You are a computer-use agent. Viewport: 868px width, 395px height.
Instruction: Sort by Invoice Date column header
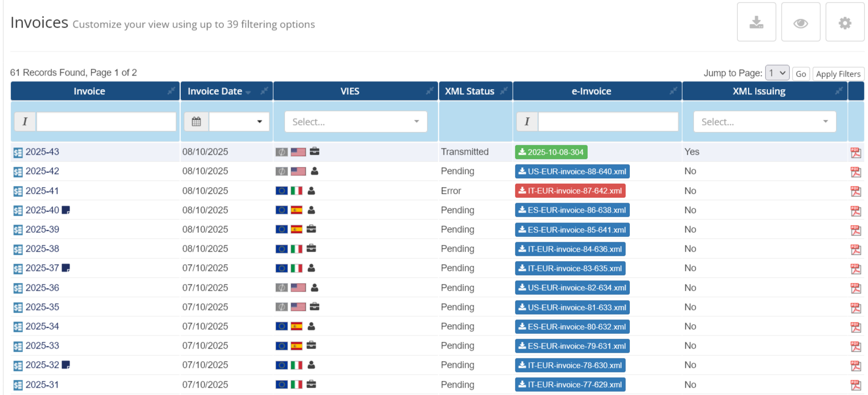coord(215,91)
